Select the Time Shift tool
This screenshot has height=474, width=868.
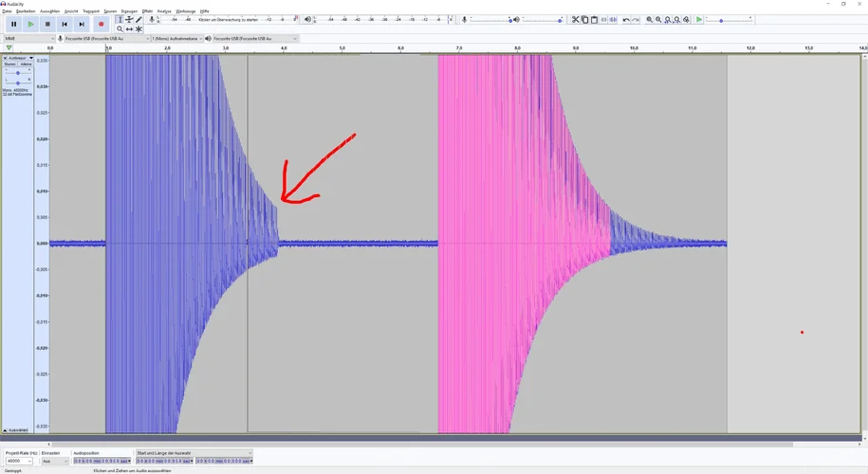[129, 28]
